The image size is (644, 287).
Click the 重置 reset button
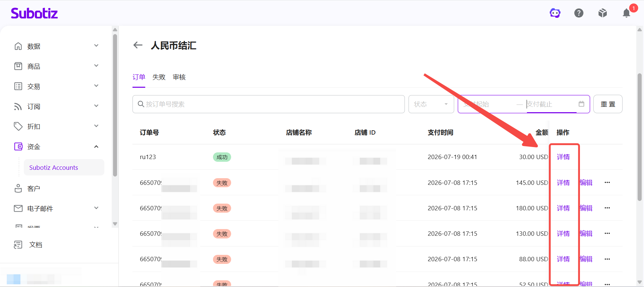click(608, 104)
